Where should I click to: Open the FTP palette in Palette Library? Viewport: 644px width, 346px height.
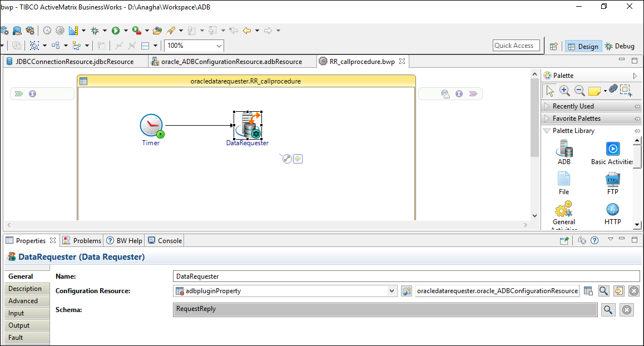click(x=612, y=180)
